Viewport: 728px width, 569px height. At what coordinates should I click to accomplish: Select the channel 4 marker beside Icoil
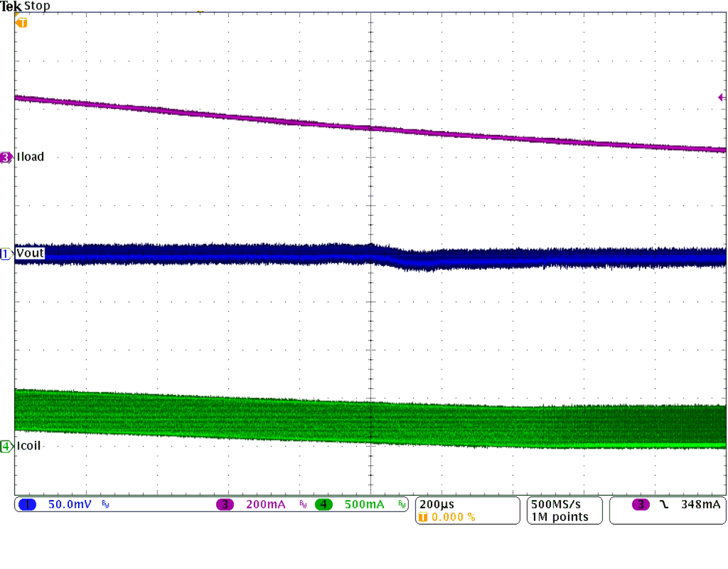(x=5, y=446)
